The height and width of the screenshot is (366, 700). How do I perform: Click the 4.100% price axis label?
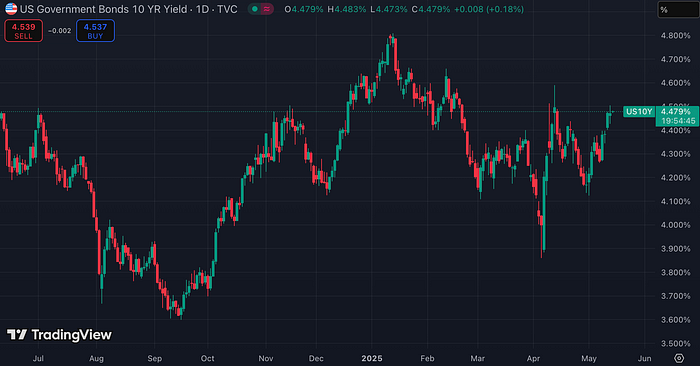[x=675, y=201]
